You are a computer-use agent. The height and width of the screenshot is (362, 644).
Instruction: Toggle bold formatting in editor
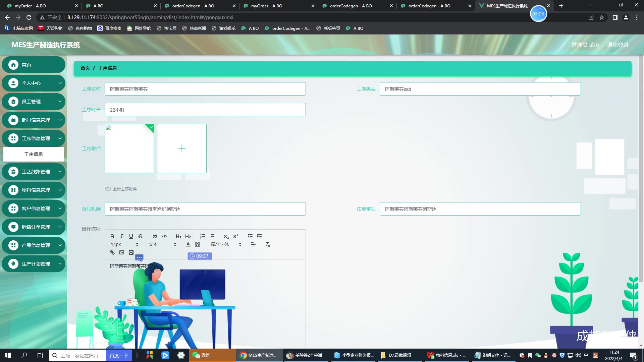[112, 236]
